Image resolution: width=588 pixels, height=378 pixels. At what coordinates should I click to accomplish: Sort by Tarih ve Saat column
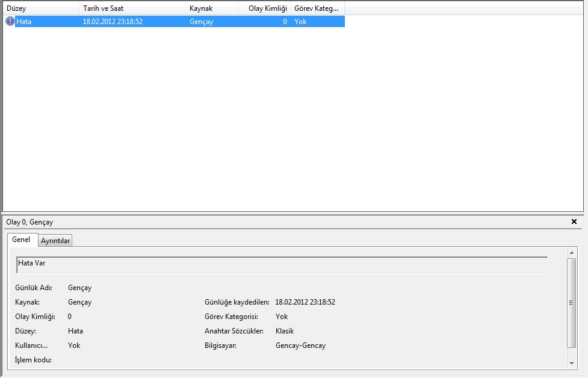coord(132,8)
